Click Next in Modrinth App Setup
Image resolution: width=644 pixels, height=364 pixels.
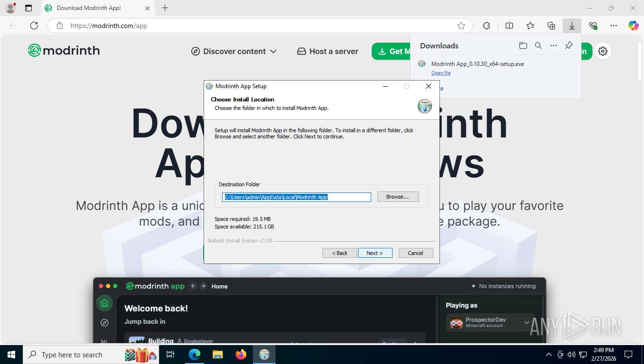coord(375,253)
